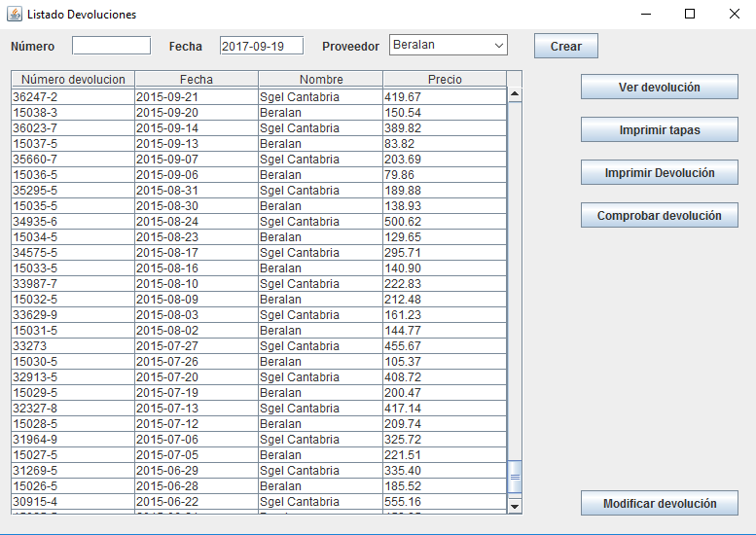Select the row for devolución 36247-2
756x535 pixels.
[73, 97]
